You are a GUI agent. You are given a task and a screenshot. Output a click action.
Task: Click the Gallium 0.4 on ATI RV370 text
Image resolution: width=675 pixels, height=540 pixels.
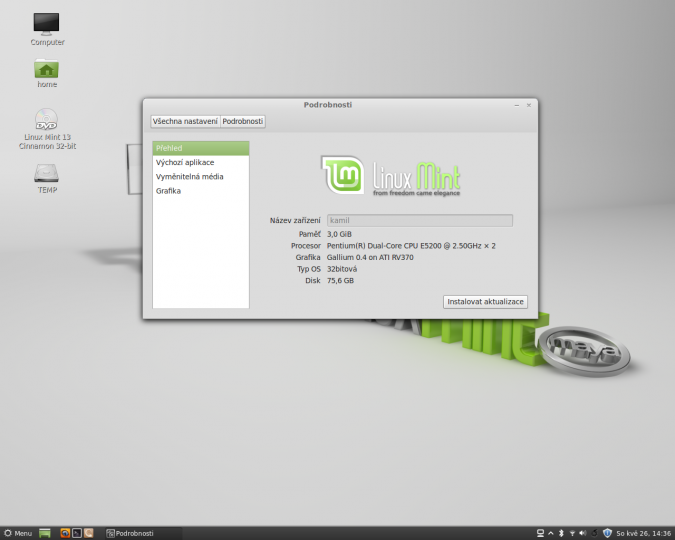pyautogui.click(x=370, y=258)
